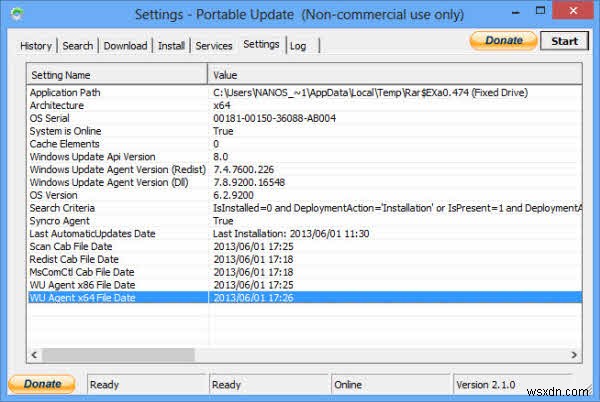
Task: Click the first Ready status bar entry
Action: [x=147, y=384]
